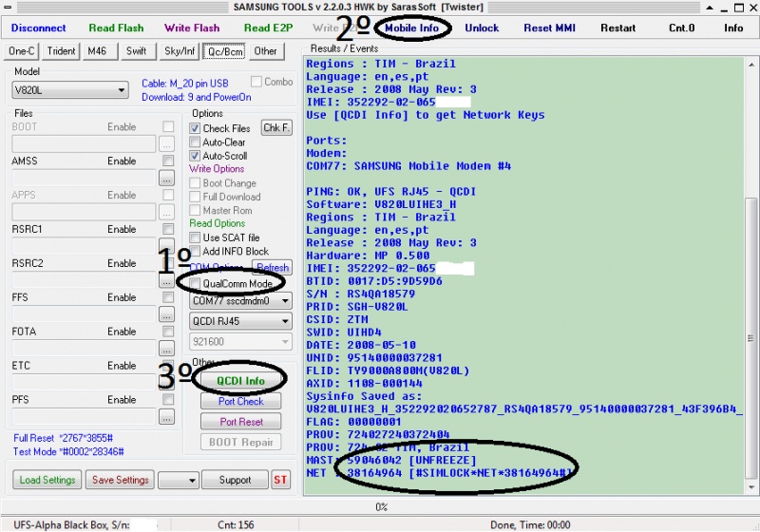Browse for PFS file
The height and width of the screenshot is (532, 760).
[x=166, y=417]
